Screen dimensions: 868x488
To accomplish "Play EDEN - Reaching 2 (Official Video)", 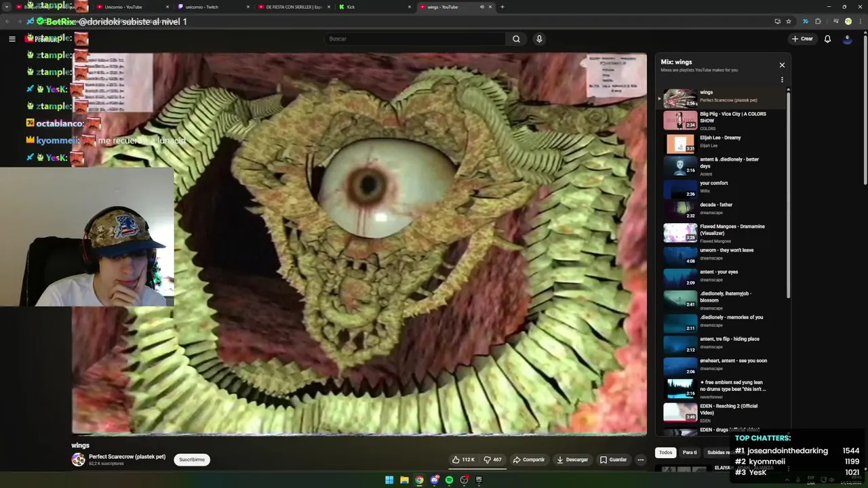I will pos(722,412).
